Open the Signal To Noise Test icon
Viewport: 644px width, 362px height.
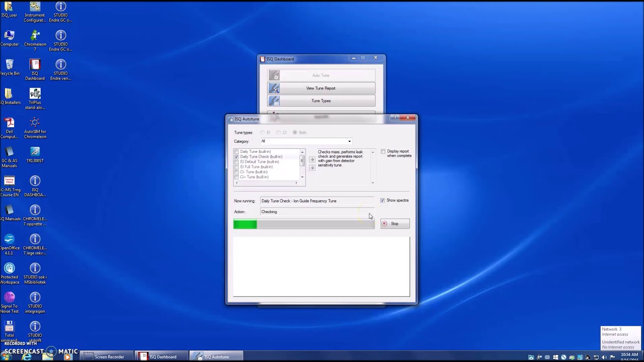[x=9, y=303]
